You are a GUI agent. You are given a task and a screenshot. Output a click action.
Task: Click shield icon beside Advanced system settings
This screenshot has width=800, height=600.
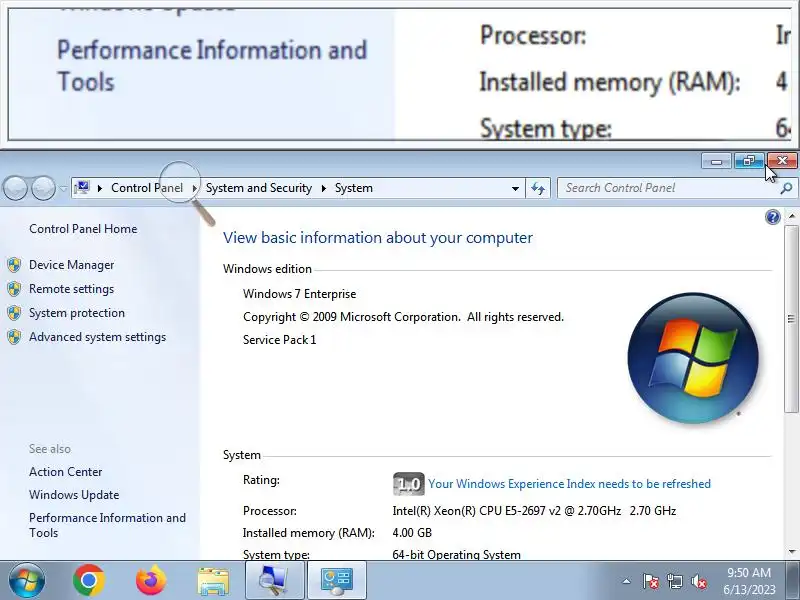pos(14,337)
